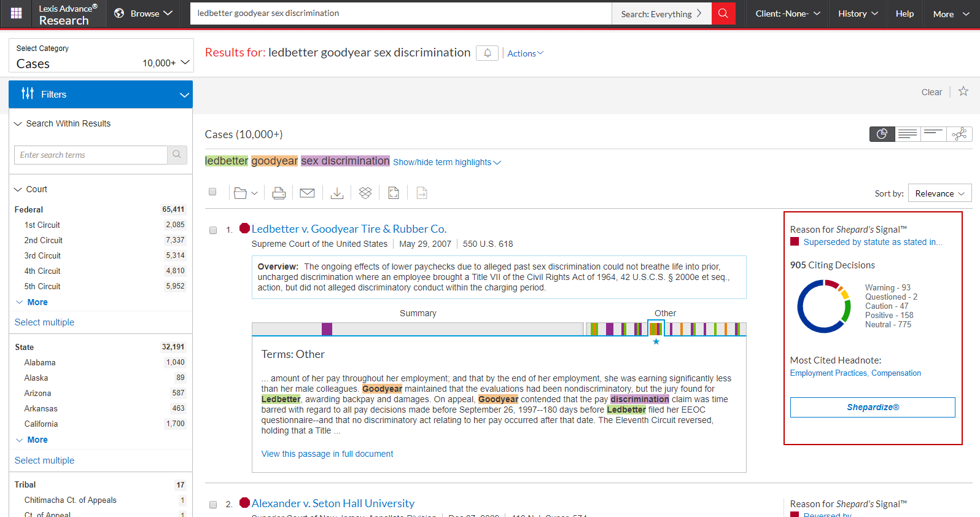
Task: Open Employment Practices, Compensation headnote link
Action: click(855, 373)
